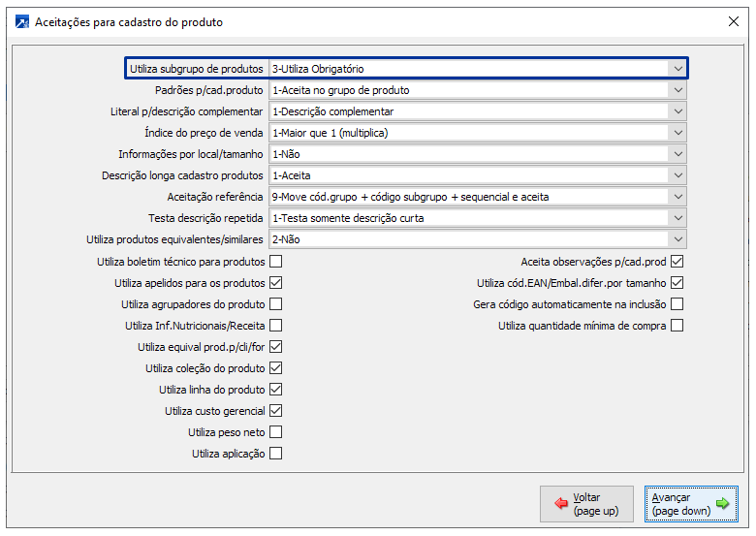Toggle Utiliza agrupadores do produto checkbox
This screenshot has height=536, width=756.
(276, 304)
